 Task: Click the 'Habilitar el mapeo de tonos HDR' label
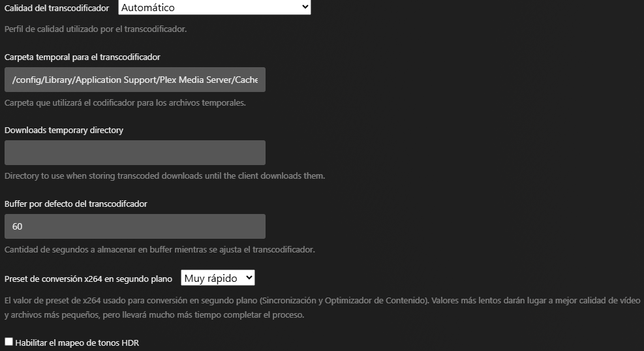77,343
